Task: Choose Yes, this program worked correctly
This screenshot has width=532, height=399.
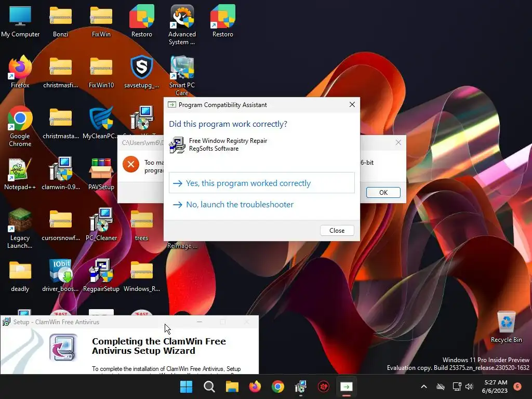Action: (262, 183)
